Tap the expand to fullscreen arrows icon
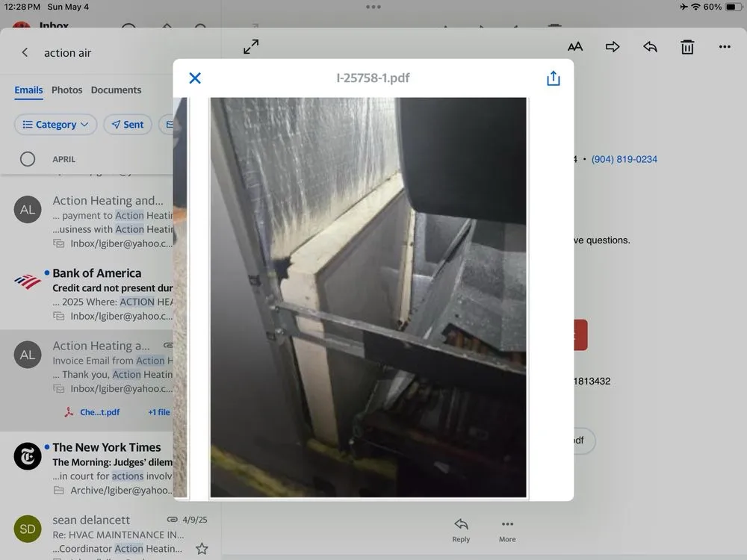The width and height of the screenshot is (747, 560). click(252, 47)
